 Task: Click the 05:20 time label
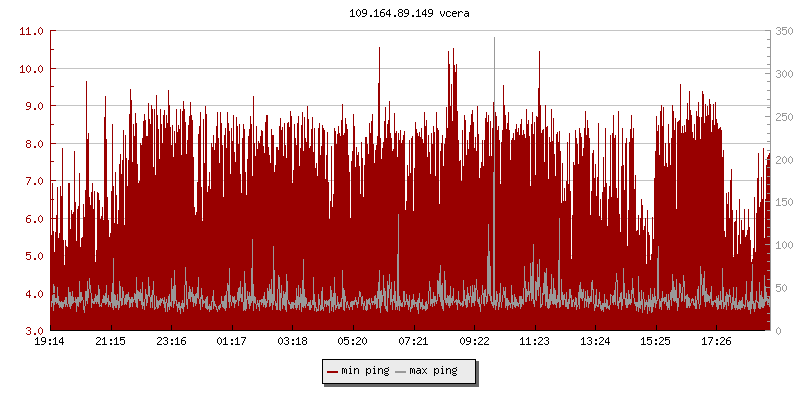tap(352, 342)
